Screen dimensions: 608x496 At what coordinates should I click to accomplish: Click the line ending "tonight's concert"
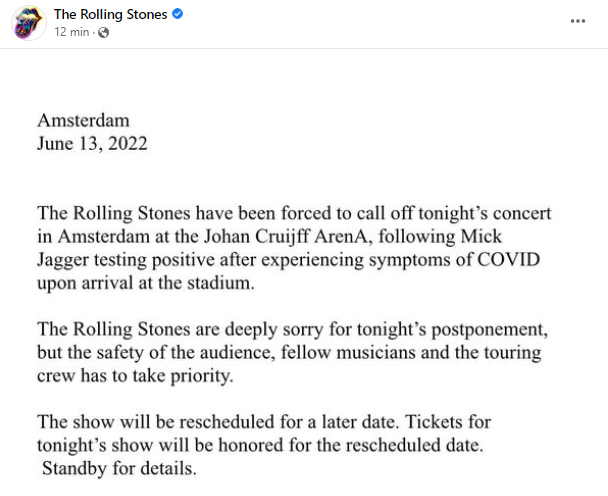294,213
